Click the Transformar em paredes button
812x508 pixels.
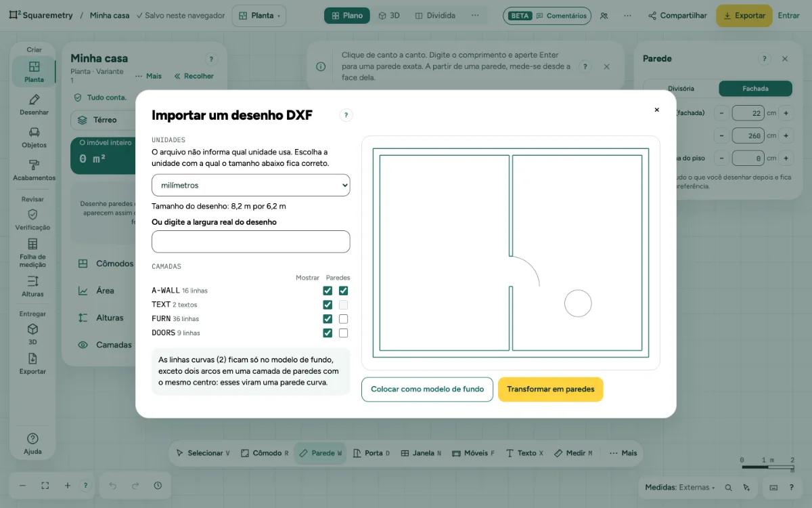pos(550,389)
